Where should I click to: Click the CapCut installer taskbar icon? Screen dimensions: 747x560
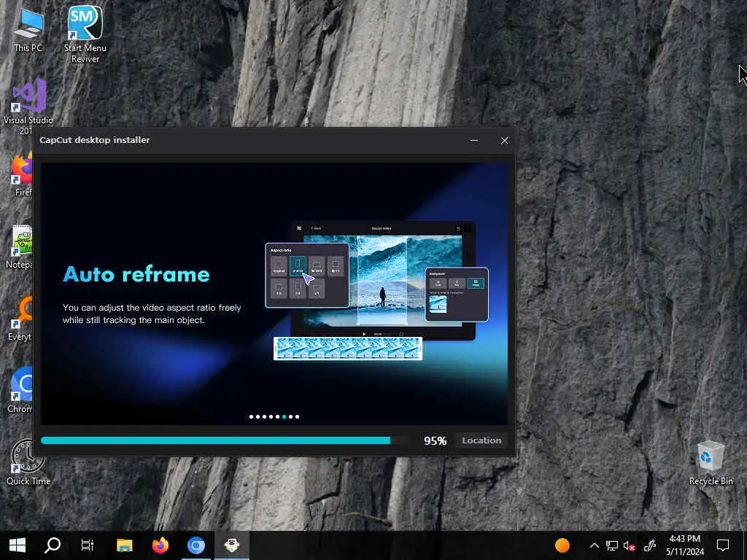click(231, 545)
